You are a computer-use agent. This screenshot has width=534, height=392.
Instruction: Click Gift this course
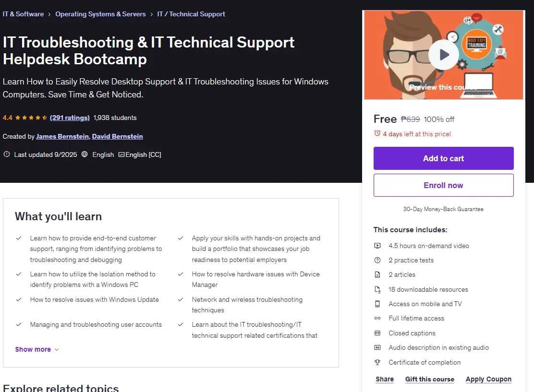tap(430, 379)
